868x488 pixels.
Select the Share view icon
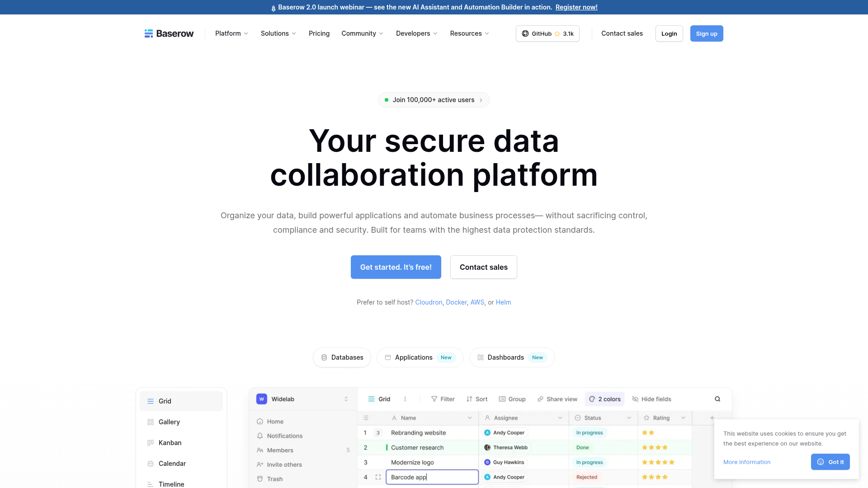click(541, 399)
